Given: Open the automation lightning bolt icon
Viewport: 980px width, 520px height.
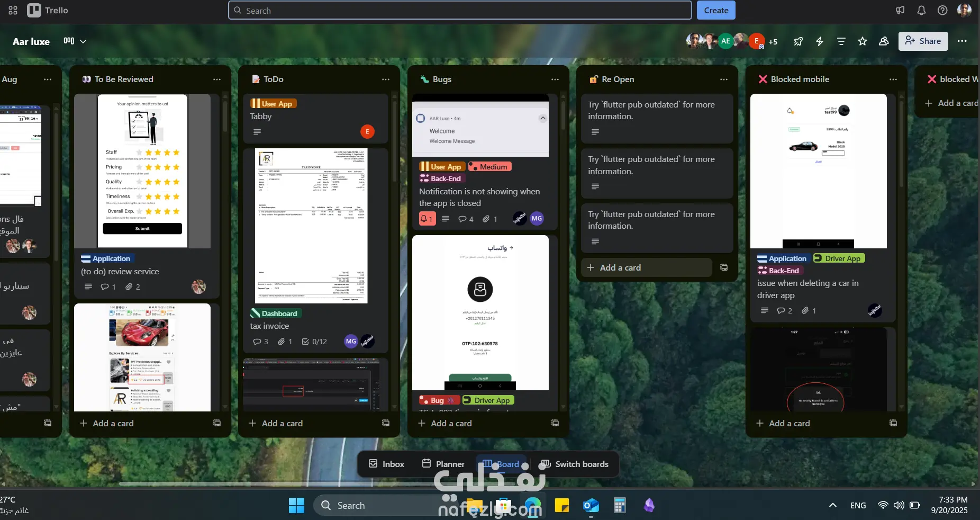Looking at the screenshot, I should pyautogui.click(x=820, y=41).
